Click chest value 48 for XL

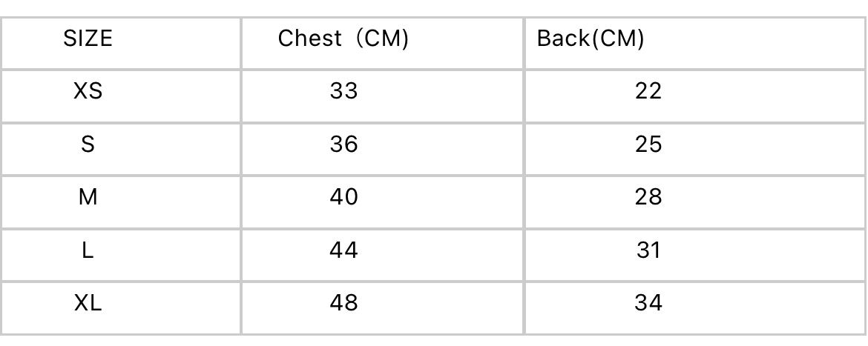[x=343, y=304]
